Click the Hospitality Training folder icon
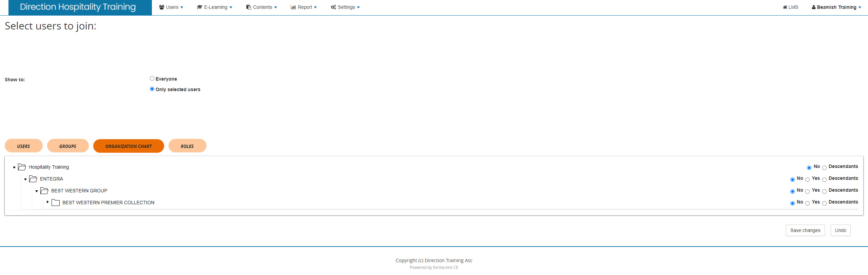The width and height of the screenshot is (868, 275). coord(22,167)
